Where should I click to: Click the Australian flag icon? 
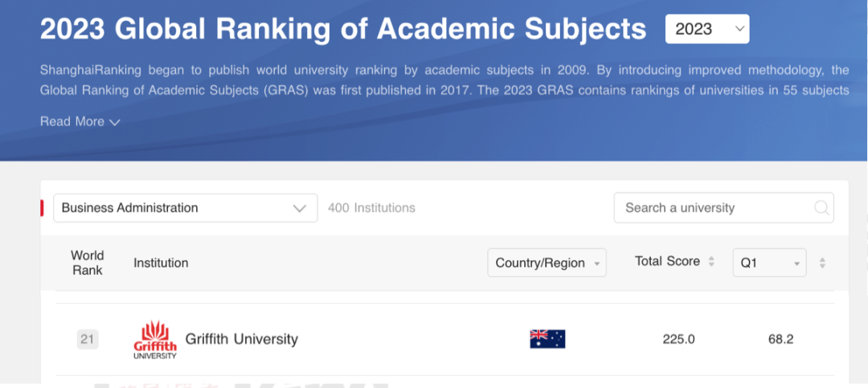click(x=547, y=339)
